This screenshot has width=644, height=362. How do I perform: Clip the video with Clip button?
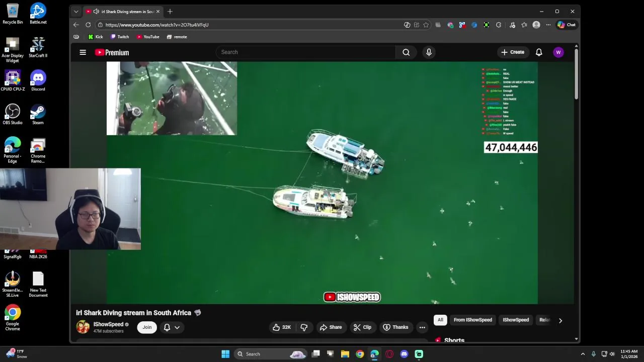(x=362, y=327)
